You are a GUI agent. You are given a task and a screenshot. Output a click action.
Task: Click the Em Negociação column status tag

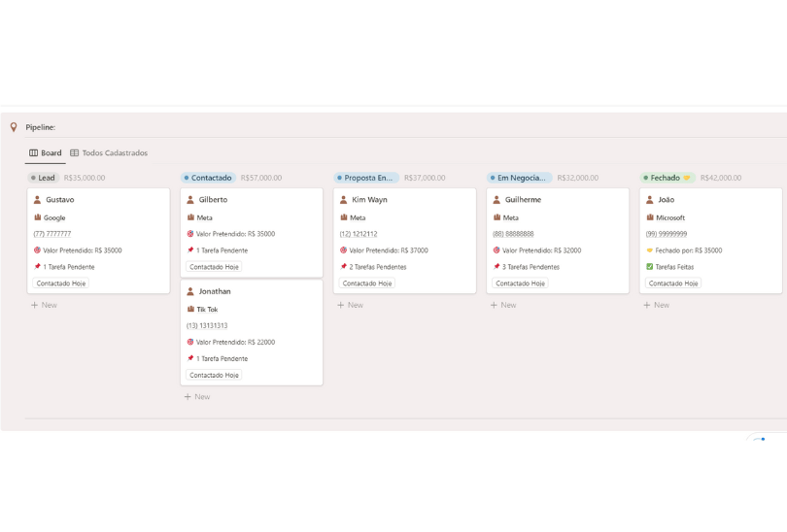519,179
